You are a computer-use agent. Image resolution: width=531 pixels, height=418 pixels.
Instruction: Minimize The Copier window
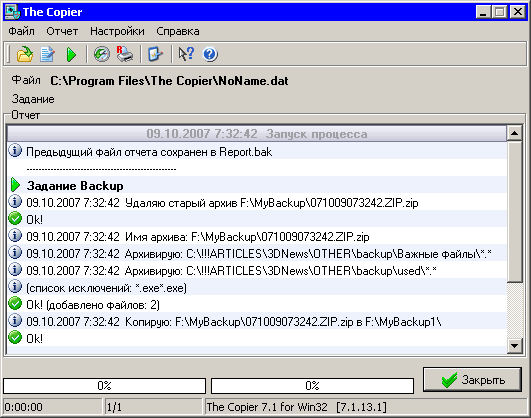[x=483, y=12]
